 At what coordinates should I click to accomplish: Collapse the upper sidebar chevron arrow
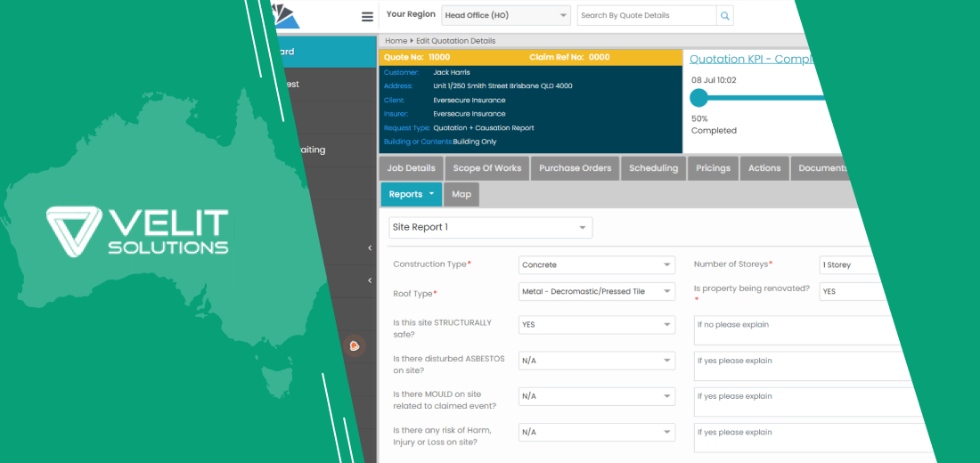coord(370,248)
